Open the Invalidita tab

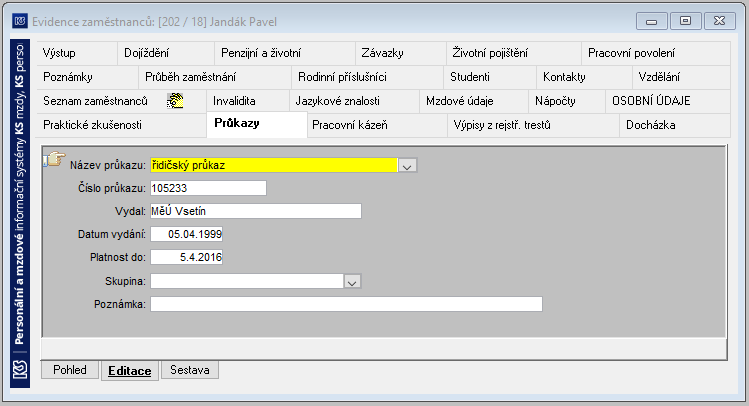[248, 101]
